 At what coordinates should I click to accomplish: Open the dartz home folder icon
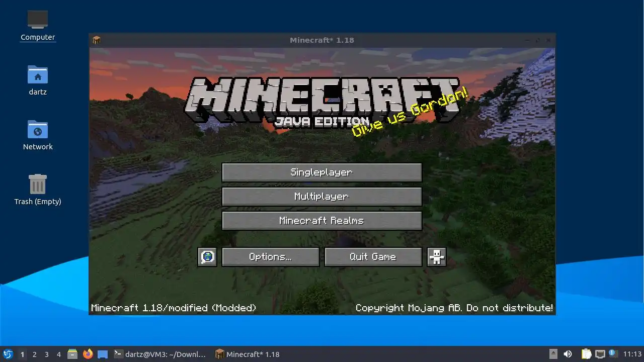pos(38,80)
